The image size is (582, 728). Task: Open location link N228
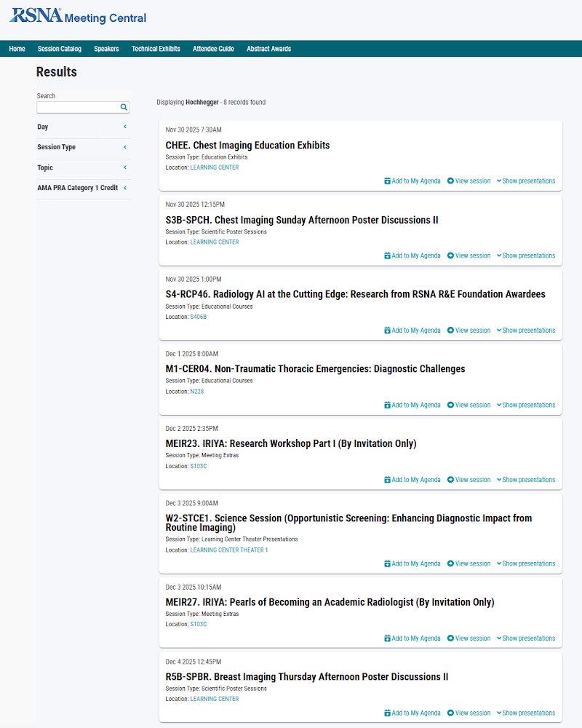[196, 392]
